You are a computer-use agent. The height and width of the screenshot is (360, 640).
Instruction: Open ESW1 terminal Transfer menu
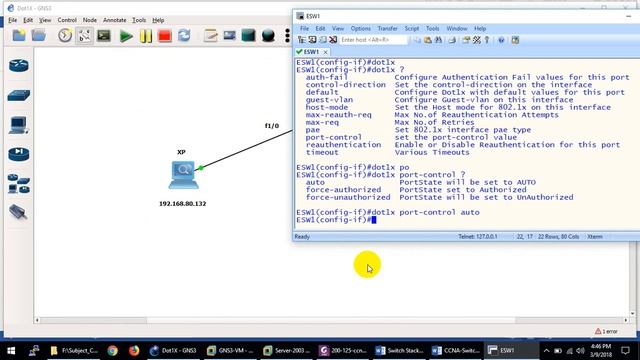pos(387,29)
